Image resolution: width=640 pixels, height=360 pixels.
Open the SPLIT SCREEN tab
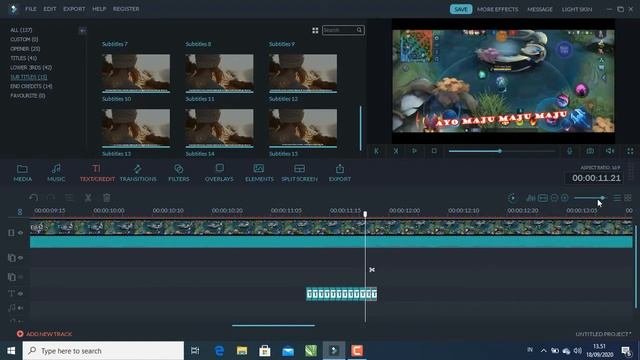click(x=299, y=173)
